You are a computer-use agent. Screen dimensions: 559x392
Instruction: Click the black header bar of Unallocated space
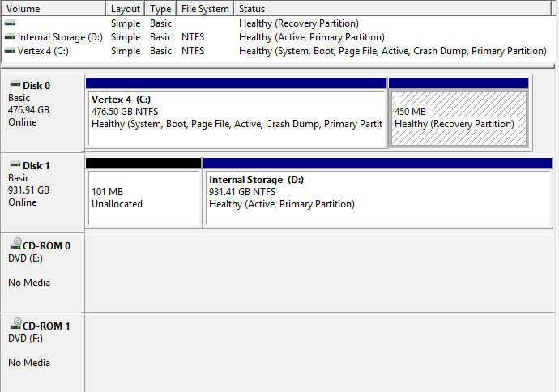(x=143, y=164)
